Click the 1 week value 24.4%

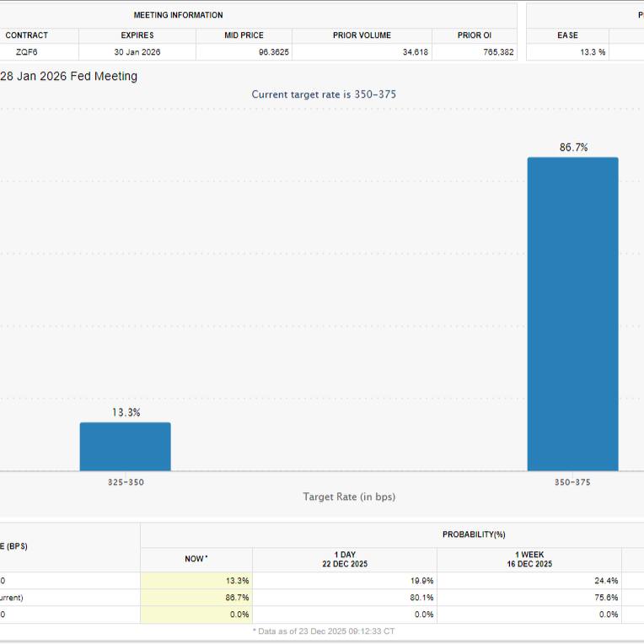click(606, 581)
